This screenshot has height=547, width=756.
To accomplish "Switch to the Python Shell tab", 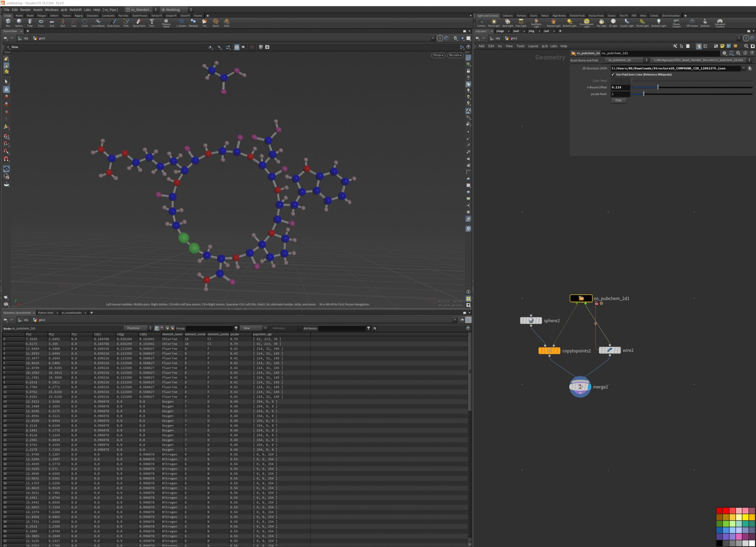I will (x=46, y=313).
